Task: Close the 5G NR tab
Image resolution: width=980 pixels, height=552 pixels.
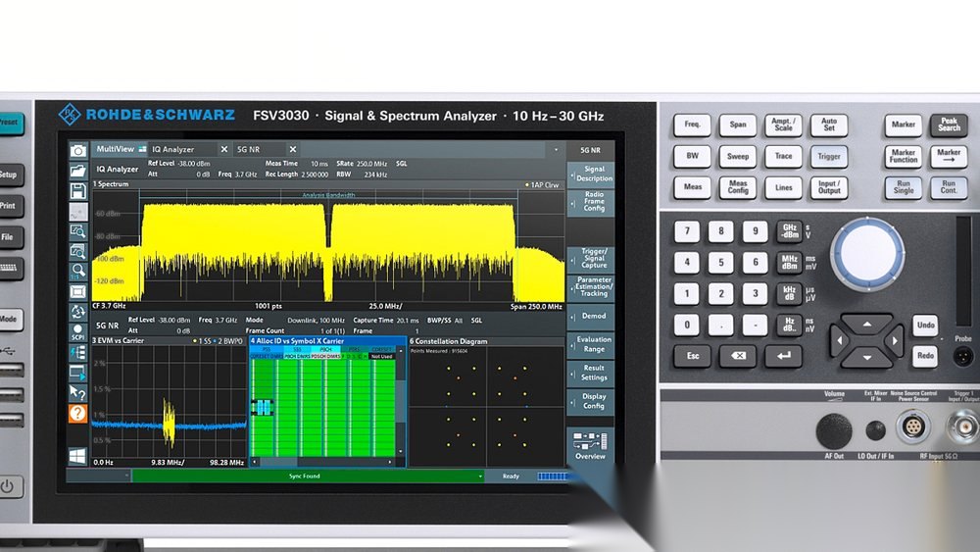Action: (x=292, y=149)
